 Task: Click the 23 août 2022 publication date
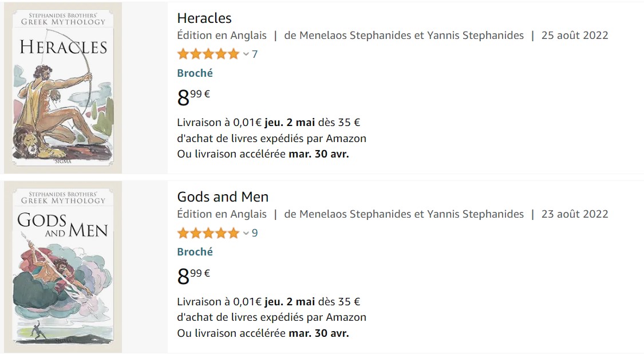point(574,214)
